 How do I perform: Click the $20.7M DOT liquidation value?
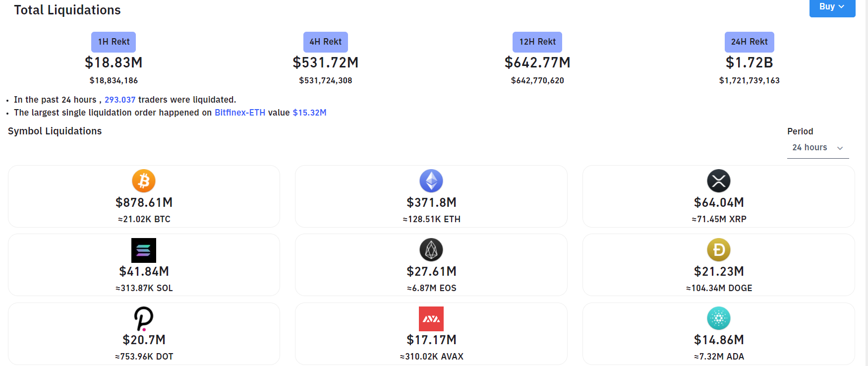point(144,340)
